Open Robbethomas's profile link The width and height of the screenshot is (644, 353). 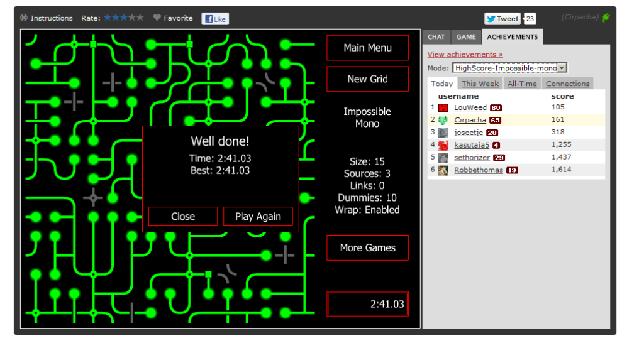click(x=479, y=170)
